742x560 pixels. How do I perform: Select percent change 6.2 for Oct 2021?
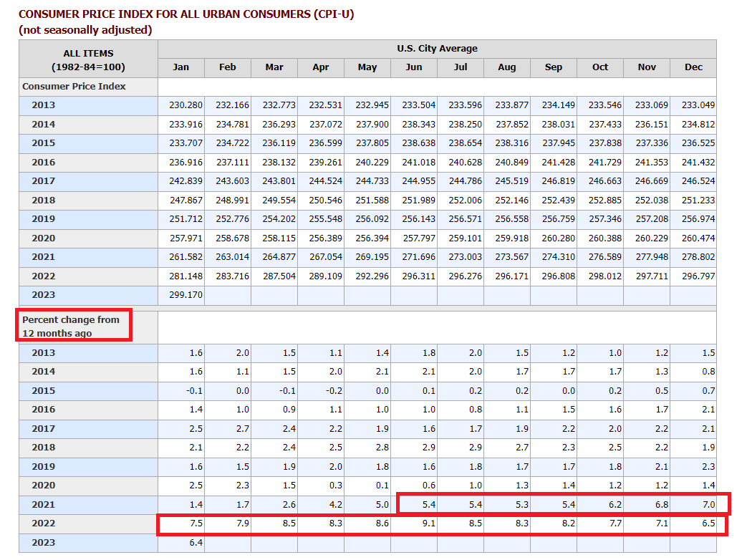tap(615, 505)
